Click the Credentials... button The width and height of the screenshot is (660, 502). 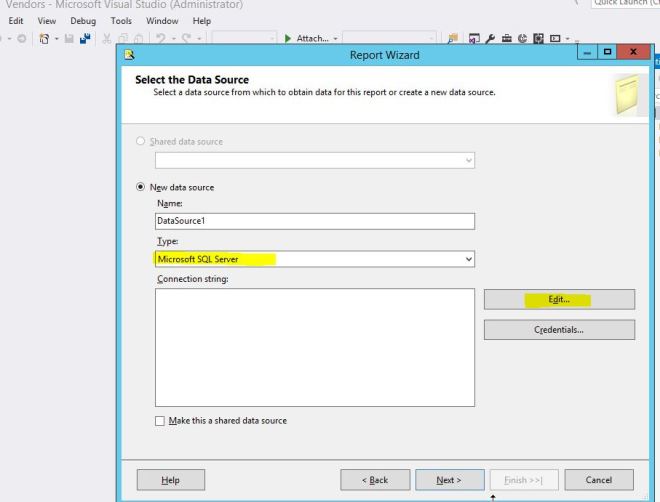coord(559,330)
